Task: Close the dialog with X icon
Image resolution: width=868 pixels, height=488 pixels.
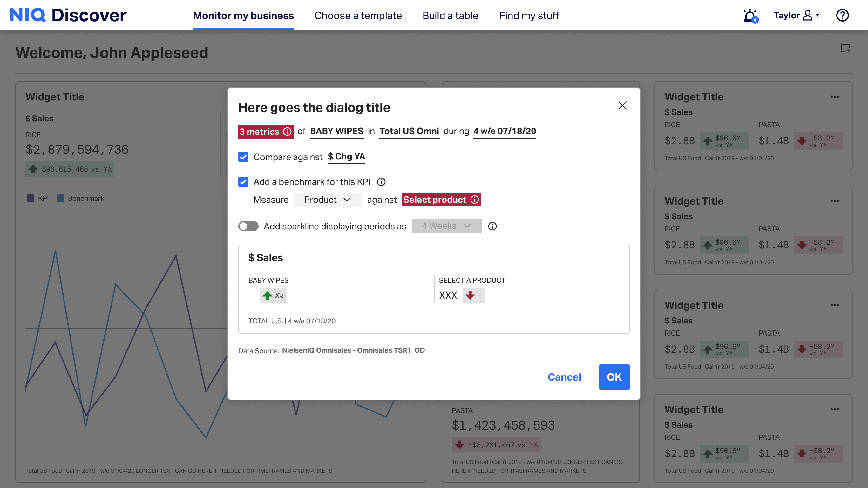Action: [622, 106]
